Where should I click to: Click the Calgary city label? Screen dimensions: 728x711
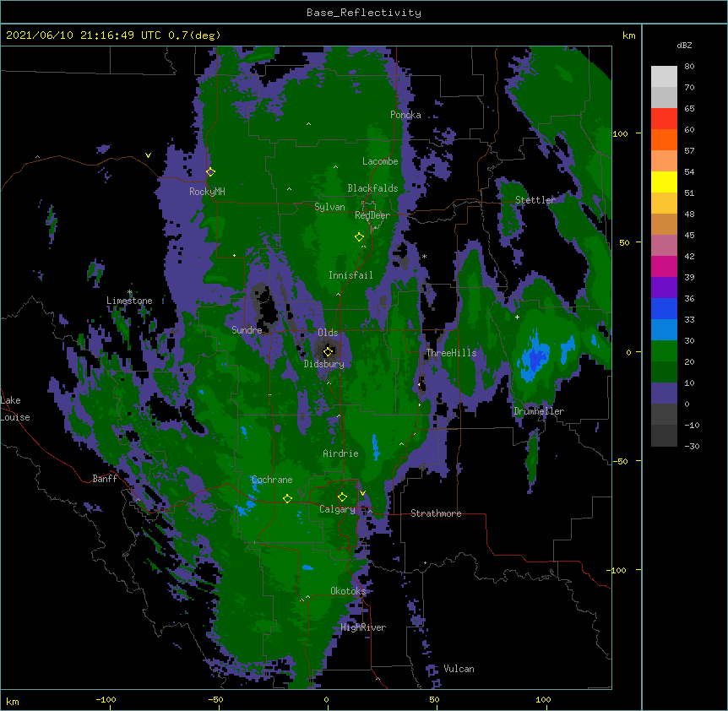click(337, 509)
